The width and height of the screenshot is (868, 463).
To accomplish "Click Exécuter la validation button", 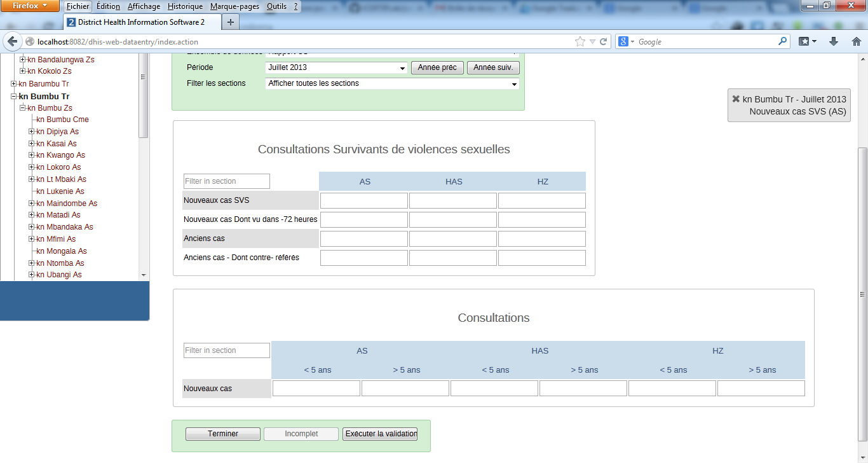I will coord(380,434).
